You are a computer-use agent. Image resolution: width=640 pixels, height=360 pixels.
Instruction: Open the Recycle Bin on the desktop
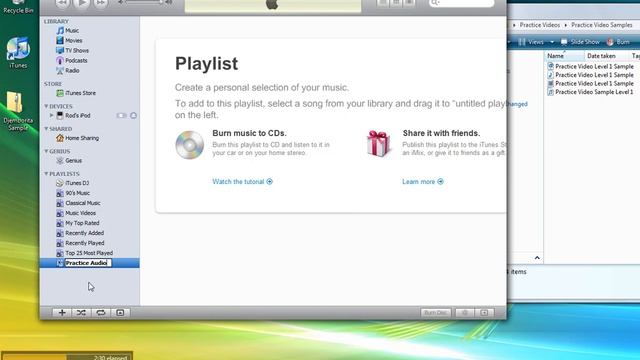[x=18, y=7]
